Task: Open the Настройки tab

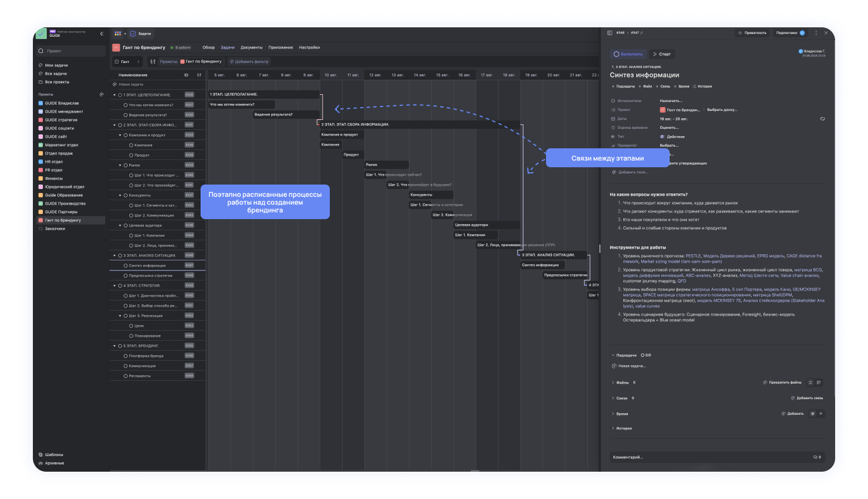Action: (309, 47)
